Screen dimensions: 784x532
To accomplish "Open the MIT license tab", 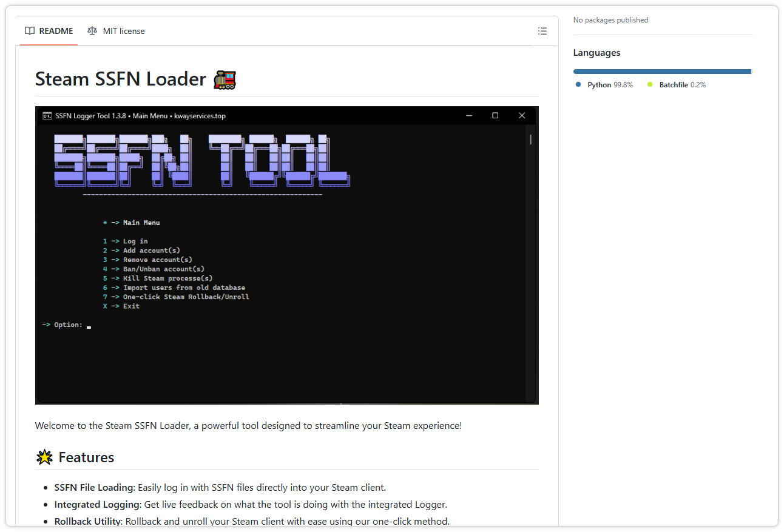I will [x=123, y=31].
